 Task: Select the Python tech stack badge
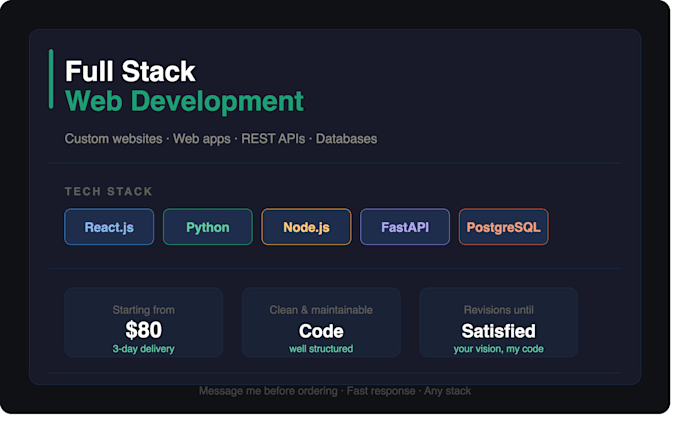pos(208,227)
